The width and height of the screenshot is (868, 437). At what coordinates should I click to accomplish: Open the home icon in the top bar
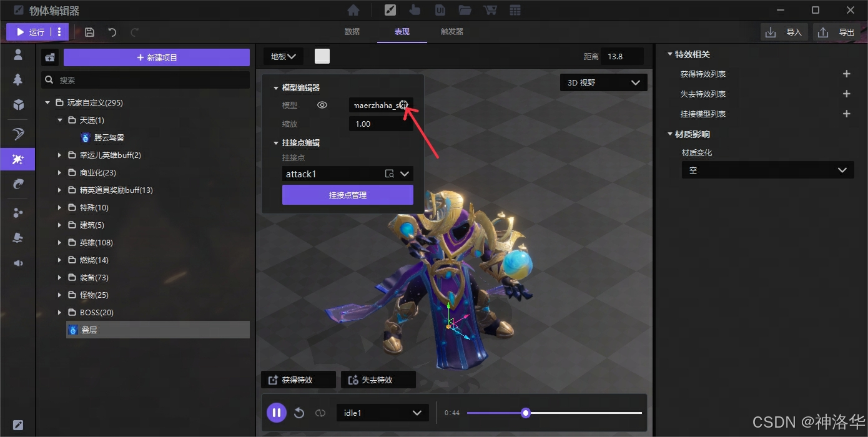pos(353,10)
